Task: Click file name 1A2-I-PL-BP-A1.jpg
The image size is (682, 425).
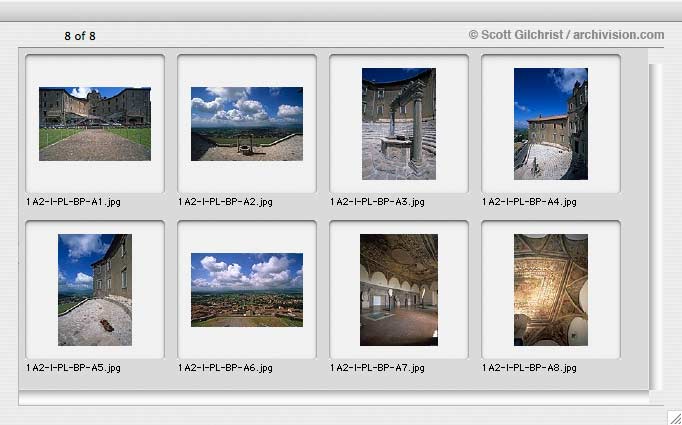Action: pyautogui.click(x=73, y=202)
